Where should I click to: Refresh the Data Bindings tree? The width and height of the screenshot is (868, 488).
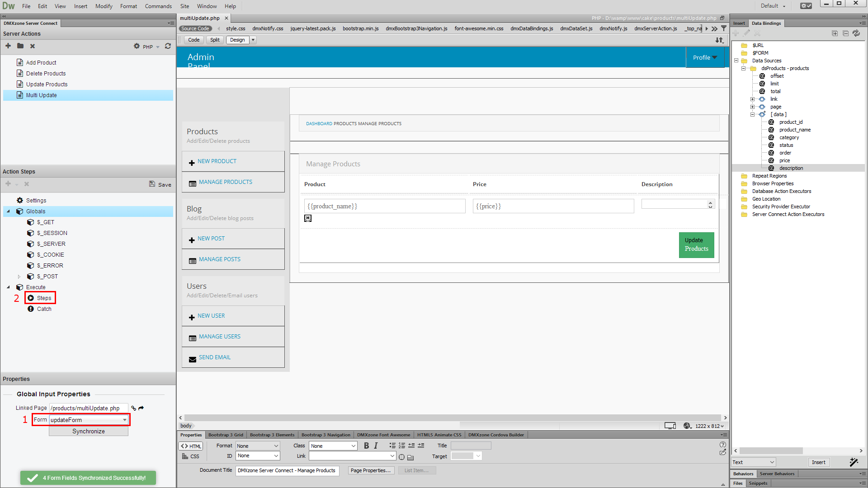coord(856,33)
